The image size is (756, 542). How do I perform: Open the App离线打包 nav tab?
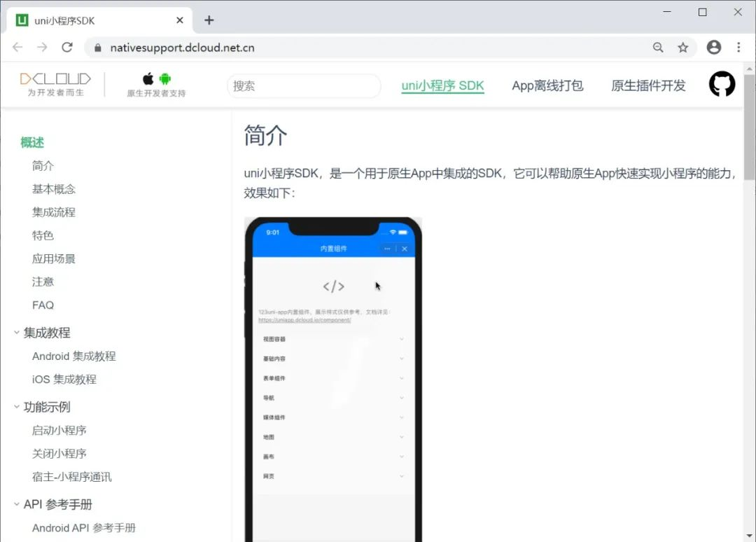547,85
